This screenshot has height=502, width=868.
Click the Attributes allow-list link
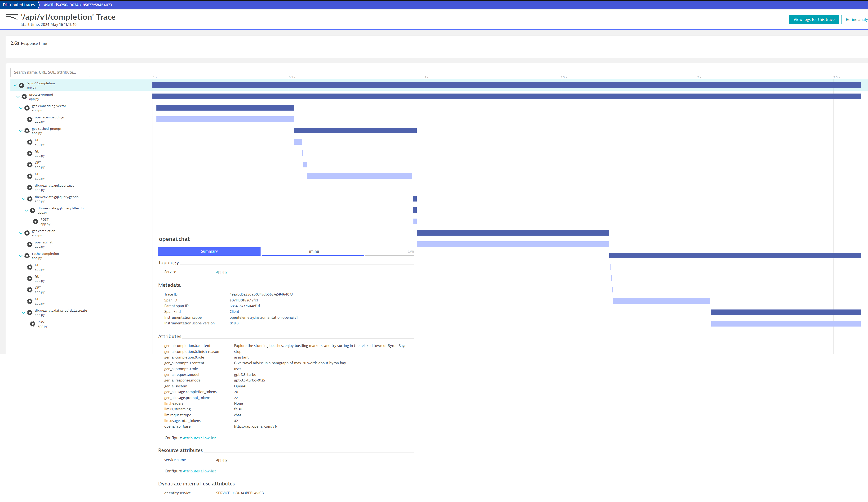199,437
